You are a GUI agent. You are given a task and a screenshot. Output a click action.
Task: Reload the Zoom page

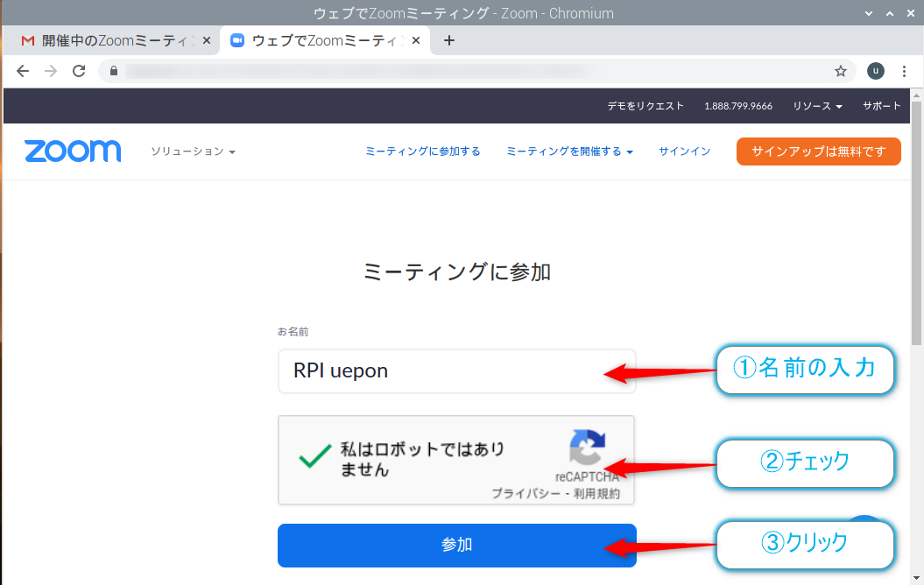pyautogui.click(x=79, y=71)
